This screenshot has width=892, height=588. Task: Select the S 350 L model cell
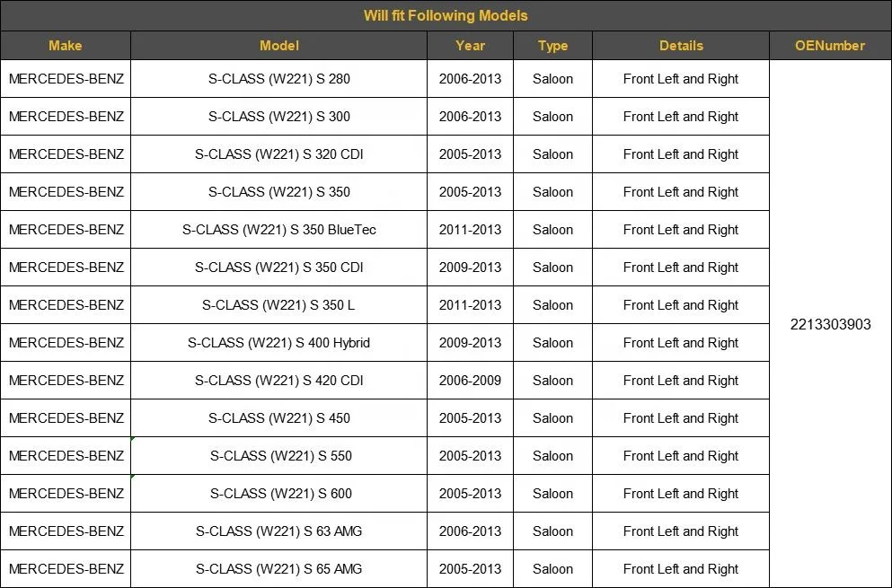coord(278,305)
